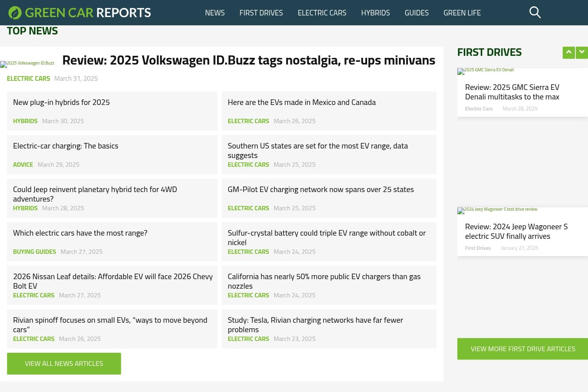Open the Southern US states EV range article

coord(318,150)
